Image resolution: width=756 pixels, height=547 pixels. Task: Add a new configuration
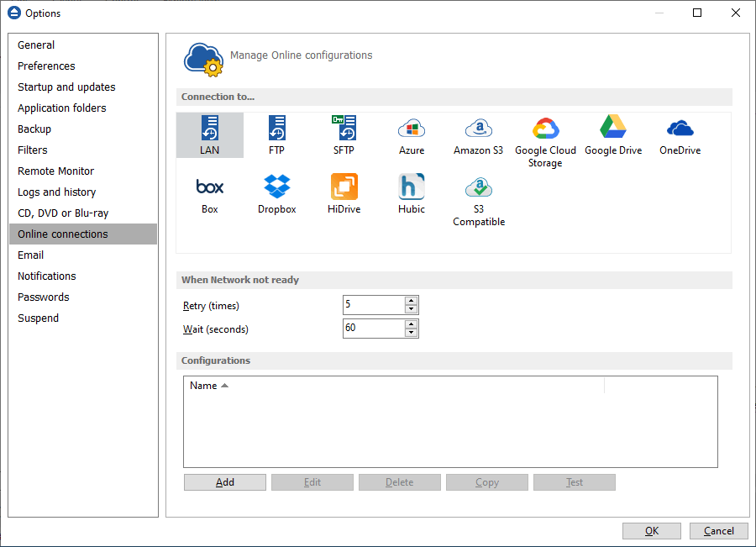tap(224, 482)
